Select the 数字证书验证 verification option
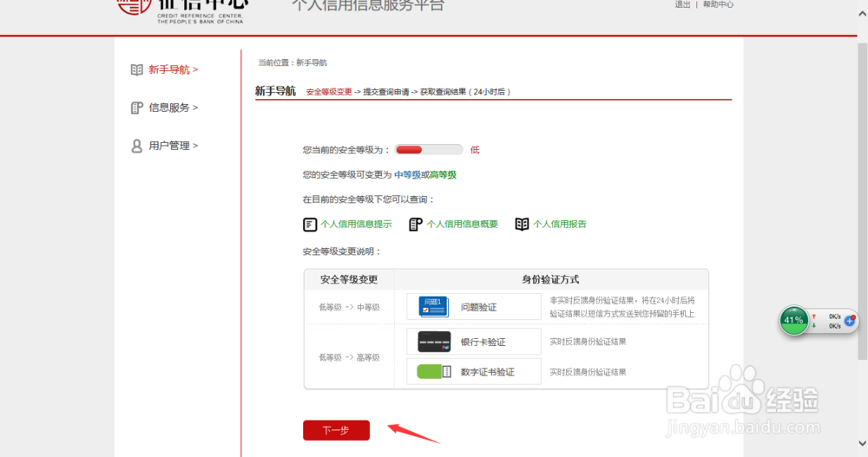 pyautogui.click(x=474, y=372)
